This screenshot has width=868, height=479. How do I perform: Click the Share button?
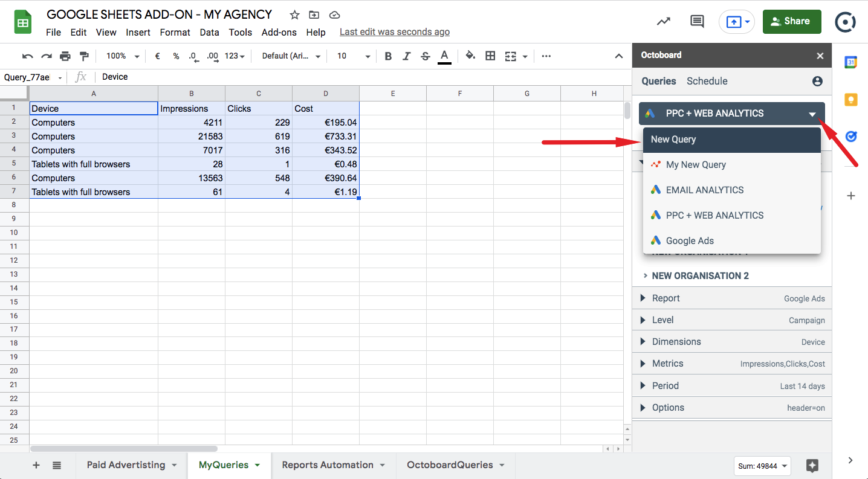click(x=792, y=21)
